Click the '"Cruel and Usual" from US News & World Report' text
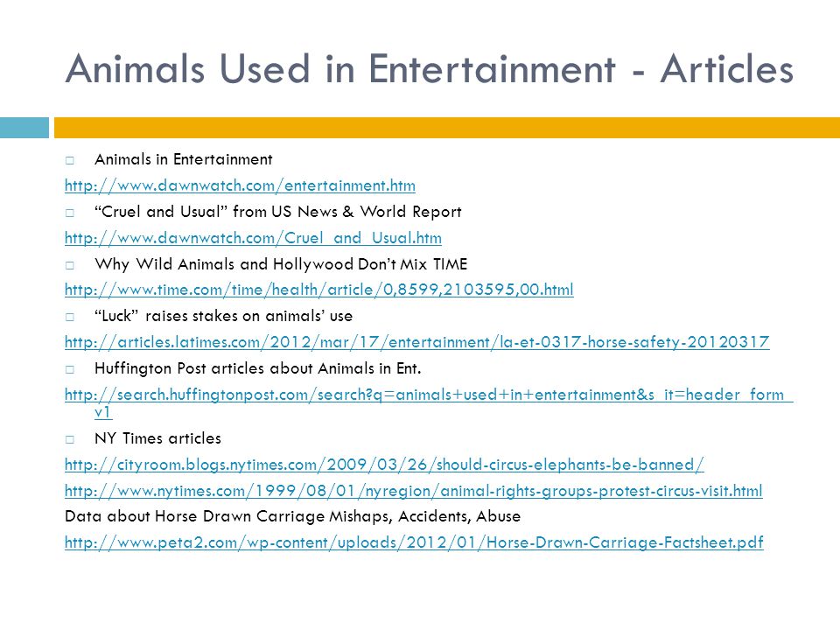The image size is (840, 630). point(277,212)
